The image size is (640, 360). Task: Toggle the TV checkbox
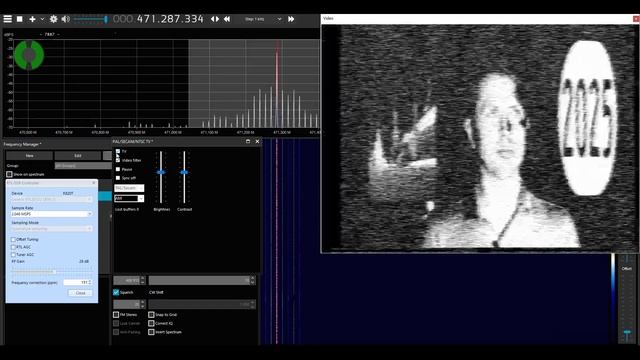point(118,151)
